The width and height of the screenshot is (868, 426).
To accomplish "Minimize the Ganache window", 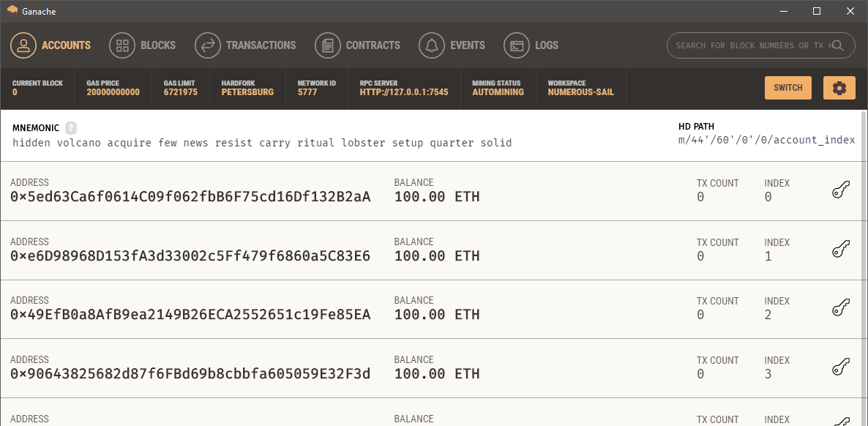I will click(783, 11).
